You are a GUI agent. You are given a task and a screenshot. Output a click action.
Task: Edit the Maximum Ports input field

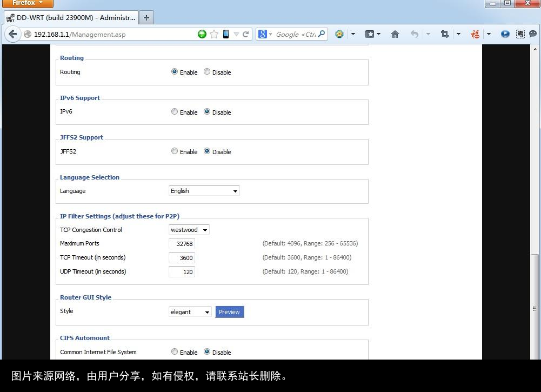coord(182,244)
